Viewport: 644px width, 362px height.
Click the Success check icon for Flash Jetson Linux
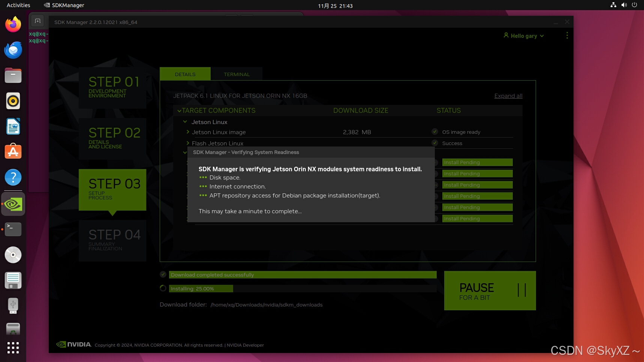435,143
